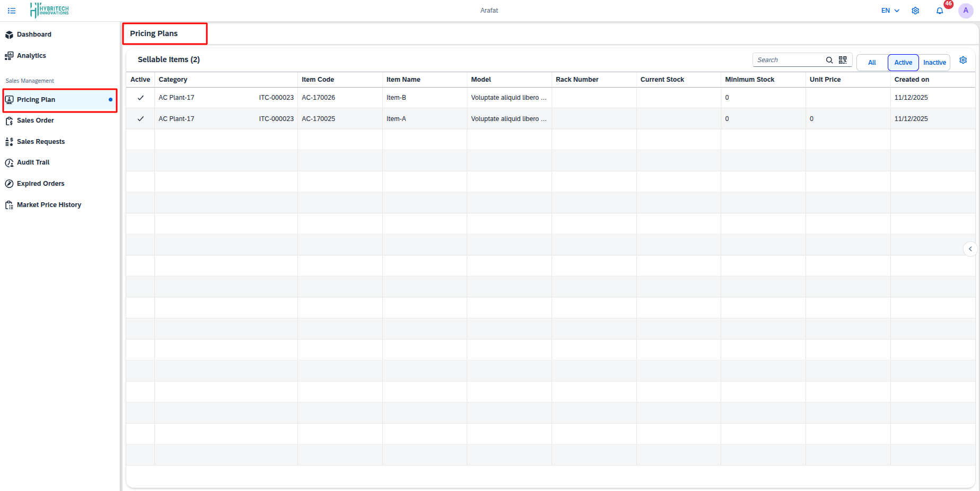Image resolution: width=980 pixels, height=491 pixels.
Task: Click the Search input field
Action: click(x=790, y=59)
